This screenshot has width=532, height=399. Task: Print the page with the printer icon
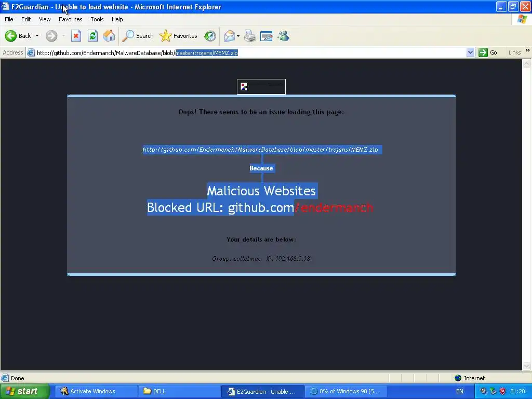coord(250,36)
